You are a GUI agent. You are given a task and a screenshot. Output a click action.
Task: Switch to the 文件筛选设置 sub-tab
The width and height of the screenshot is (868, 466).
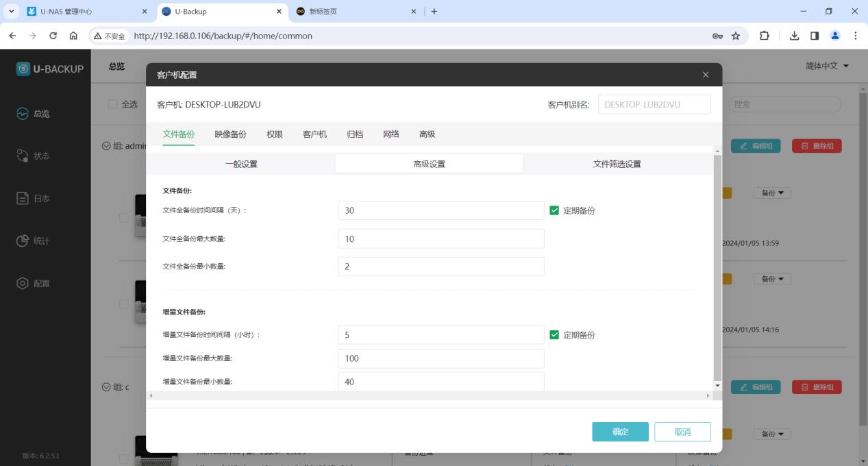[x=617, y=164]
